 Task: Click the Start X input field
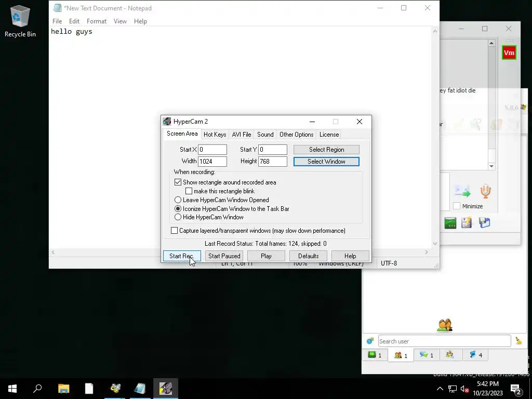tap(212, 150)
